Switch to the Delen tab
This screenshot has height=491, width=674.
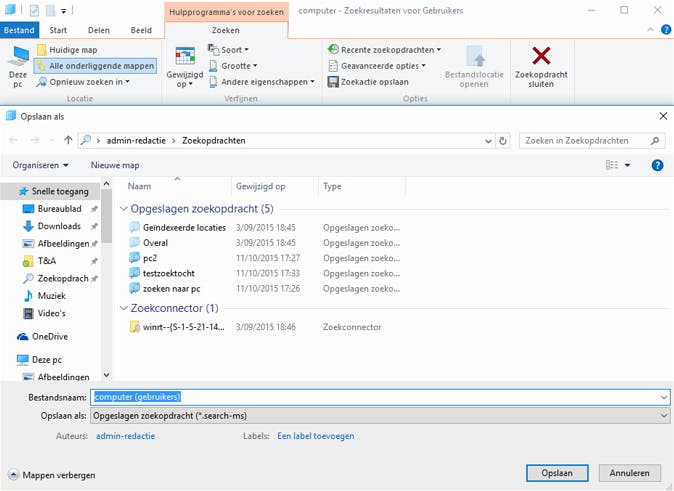[99, 30]
